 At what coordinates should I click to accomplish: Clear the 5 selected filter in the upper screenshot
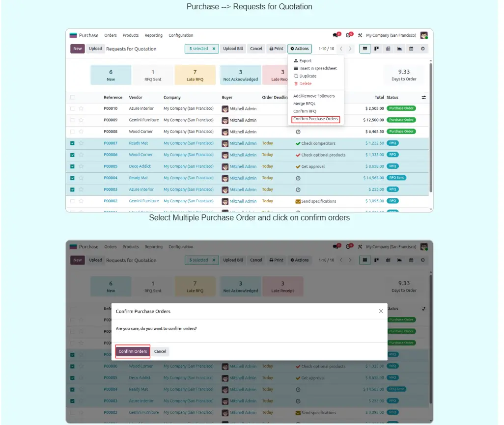214,49
